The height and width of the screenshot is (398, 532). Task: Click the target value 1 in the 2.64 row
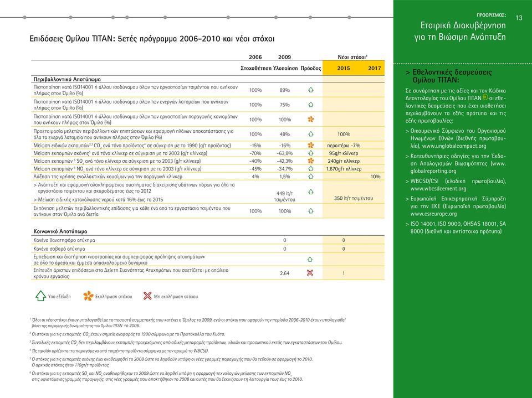click(344, 273)
